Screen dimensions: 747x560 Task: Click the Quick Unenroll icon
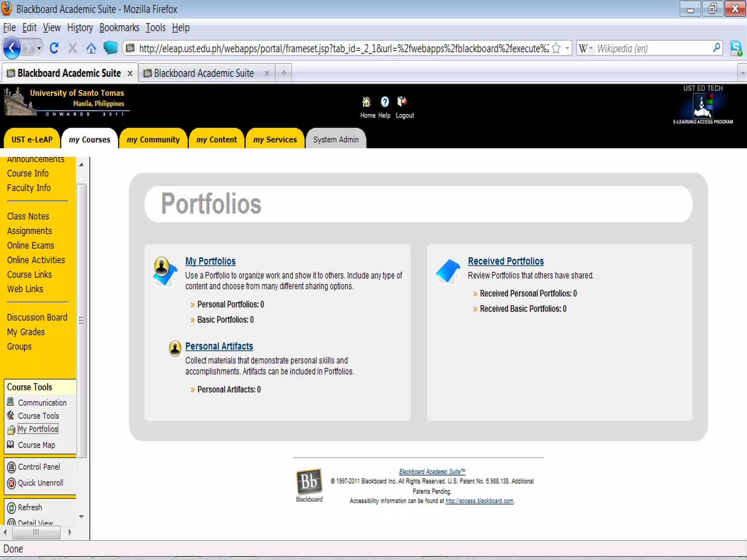click(x=11, y=483)
